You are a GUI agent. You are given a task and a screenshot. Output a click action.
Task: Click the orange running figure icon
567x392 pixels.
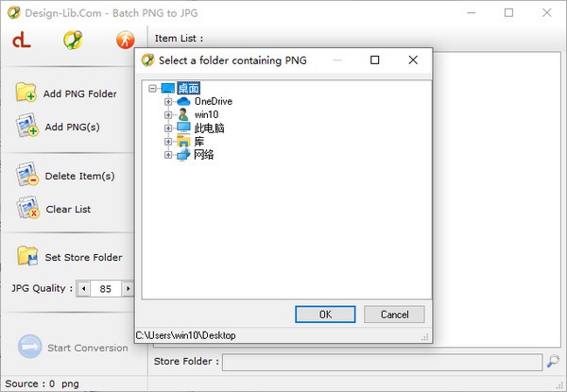point(125,40)
